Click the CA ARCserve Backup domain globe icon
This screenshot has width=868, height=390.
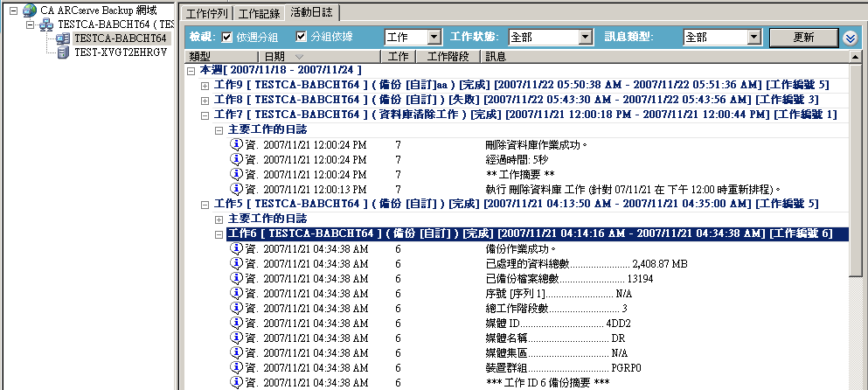(x=30, y=10)
